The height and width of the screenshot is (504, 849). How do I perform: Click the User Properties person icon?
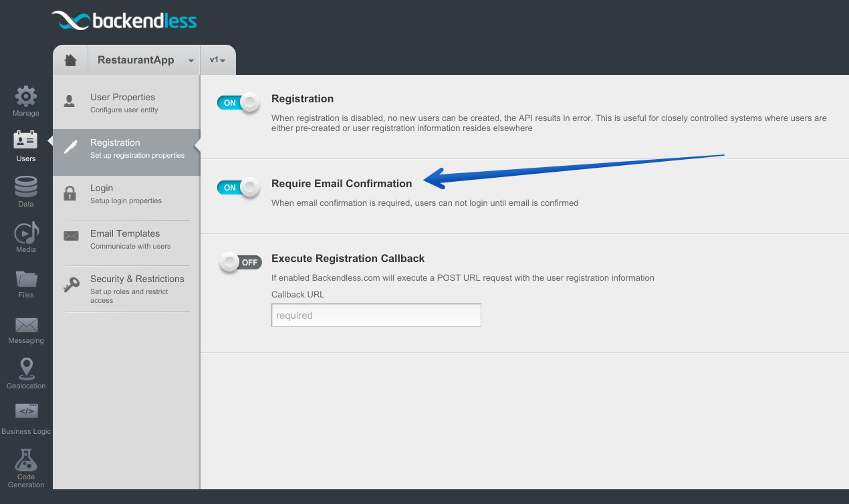point(70,101)
